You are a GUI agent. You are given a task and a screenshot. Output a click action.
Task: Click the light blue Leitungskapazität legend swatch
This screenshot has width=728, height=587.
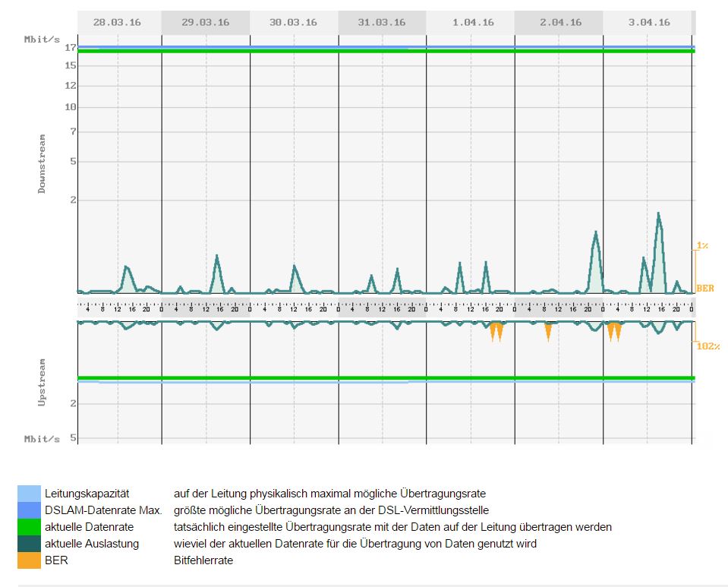click(29, 493)
